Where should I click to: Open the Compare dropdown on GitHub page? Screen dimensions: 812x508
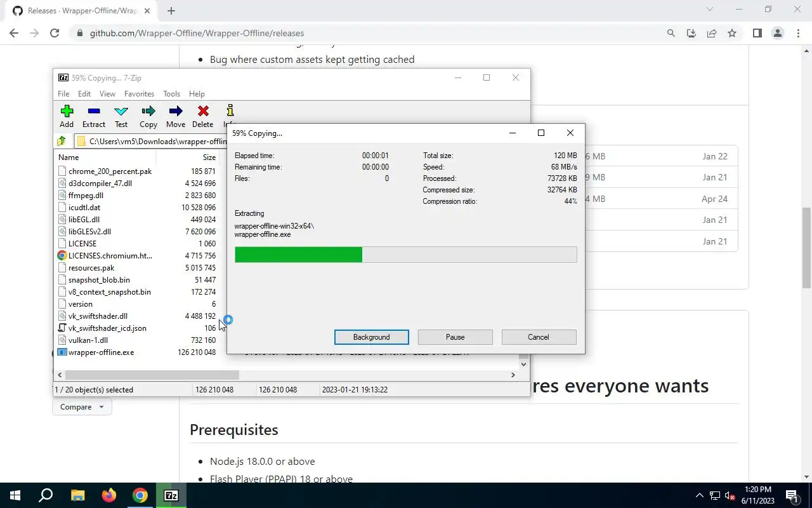click(x=82, y=407)
